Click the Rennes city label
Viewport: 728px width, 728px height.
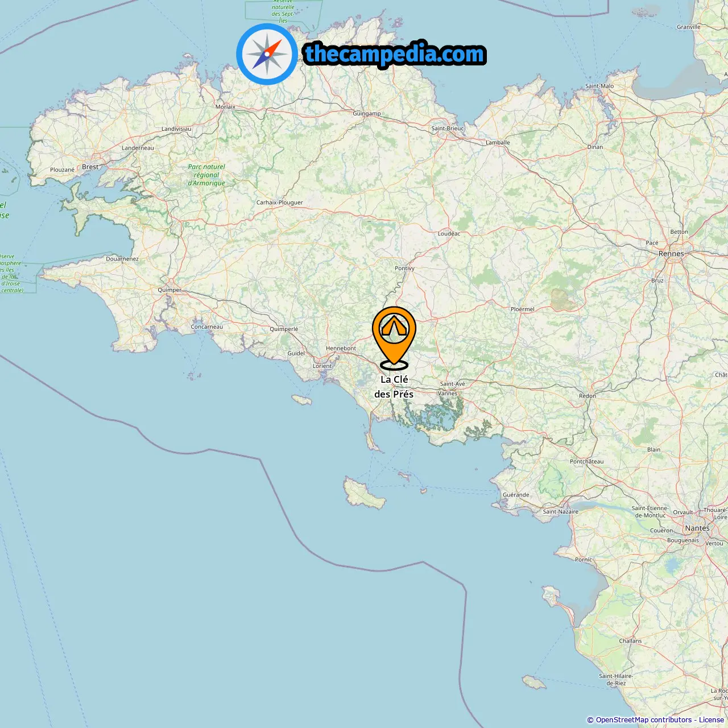tap(671, 254)
